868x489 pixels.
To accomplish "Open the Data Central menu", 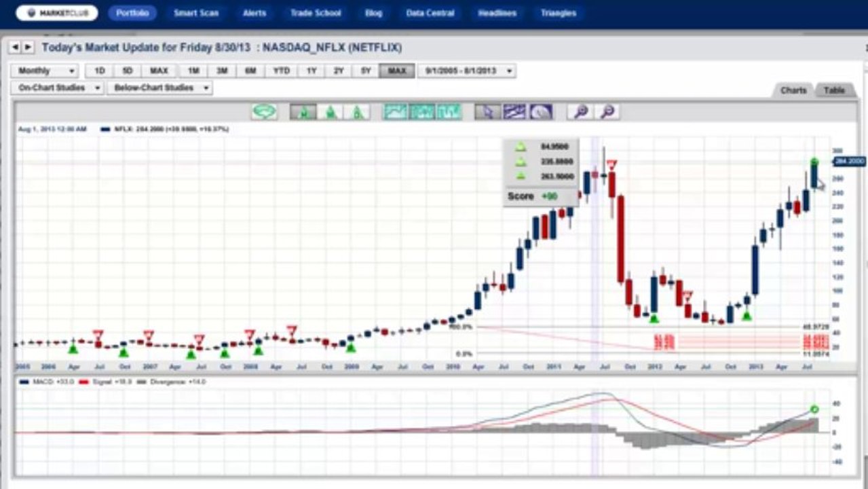I will (x=430, y=13).
